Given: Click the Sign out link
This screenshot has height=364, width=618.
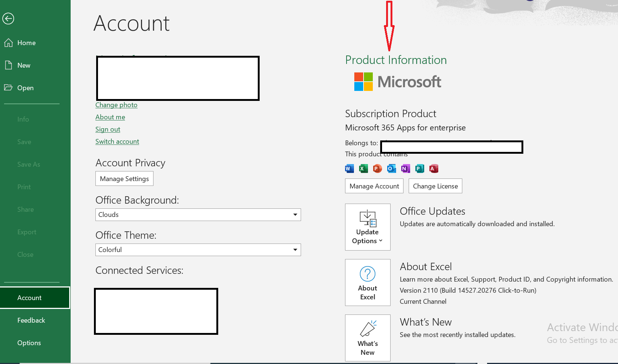Looking at the screenshot, I should click(x=108, y=129).
